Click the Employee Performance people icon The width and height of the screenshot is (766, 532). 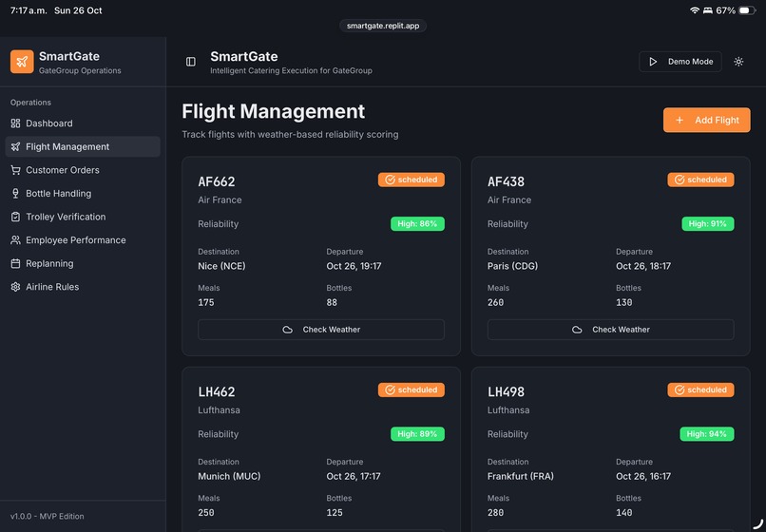15,239
